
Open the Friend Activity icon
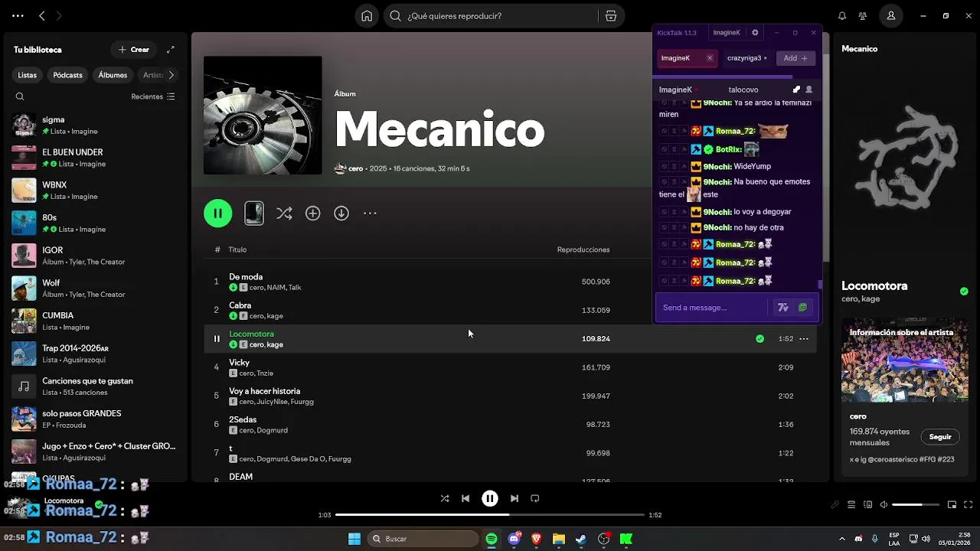pos(863,16)
